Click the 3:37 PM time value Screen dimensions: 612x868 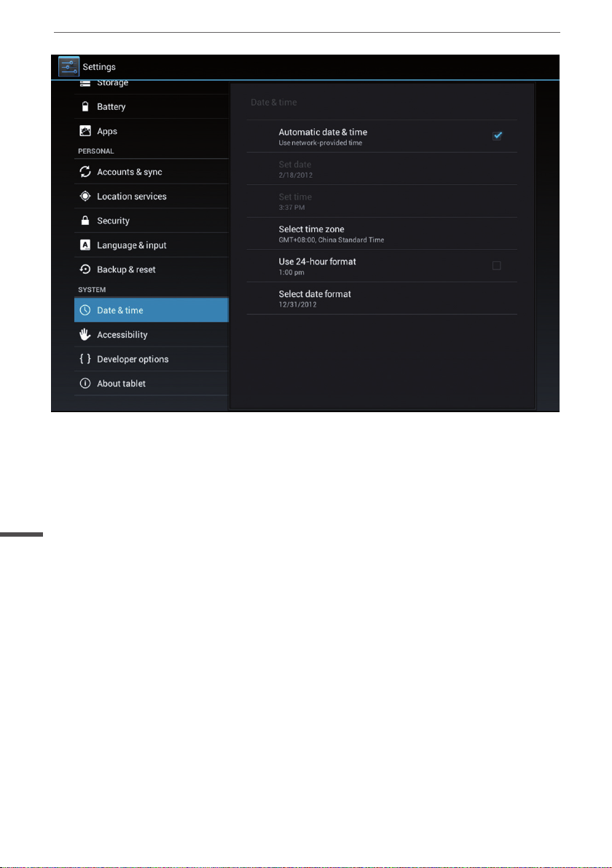(x=292, y=208)
